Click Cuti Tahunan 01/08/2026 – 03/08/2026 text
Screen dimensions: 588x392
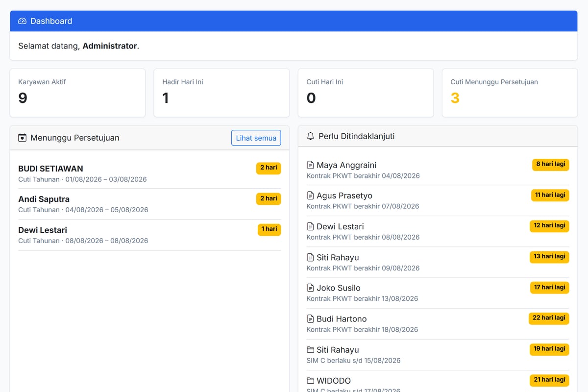(82, 179)
